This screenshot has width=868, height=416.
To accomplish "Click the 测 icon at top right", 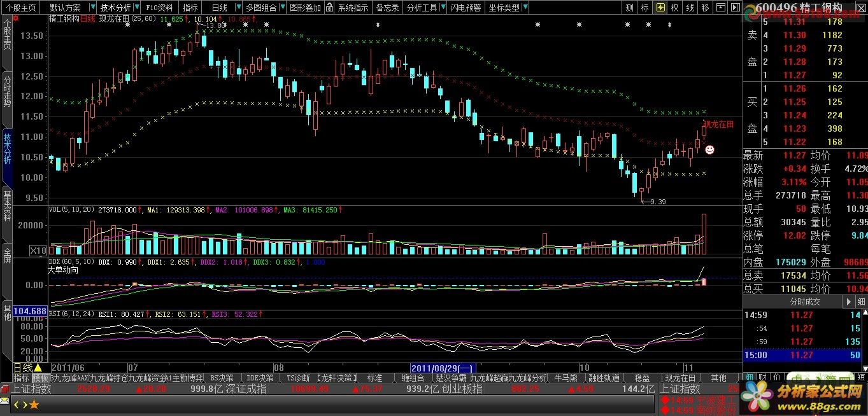I will point(630,8).
